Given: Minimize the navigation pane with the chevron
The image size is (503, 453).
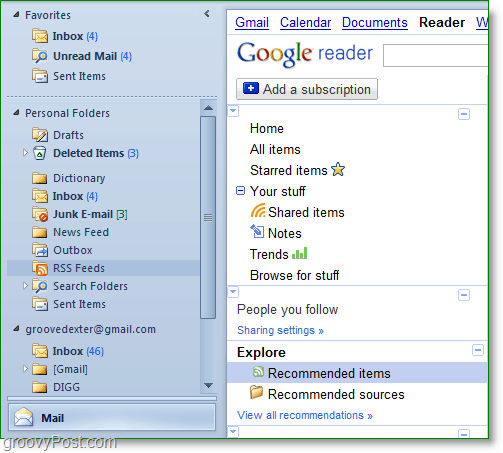Looking at the screenshot, I should 207,14.
